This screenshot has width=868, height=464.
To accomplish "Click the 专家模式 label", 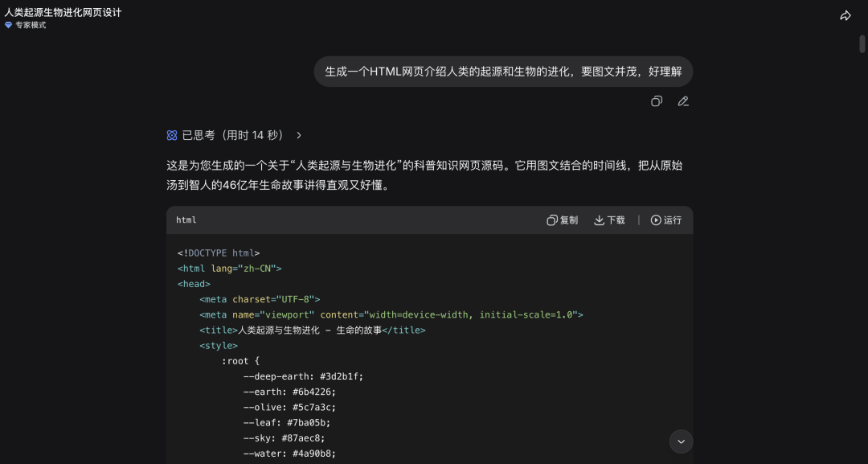I will coord(31,25).
